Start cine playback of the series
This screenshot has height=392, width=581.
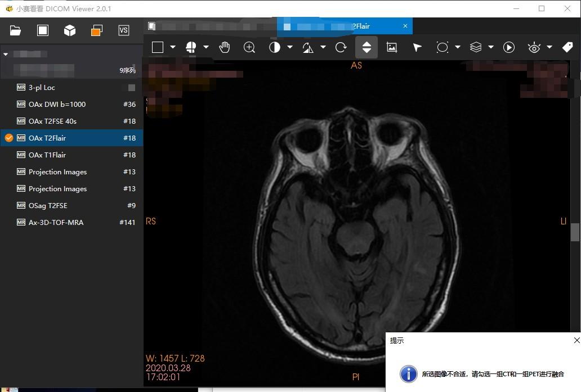pyautogui.click(x=508, y=47)
